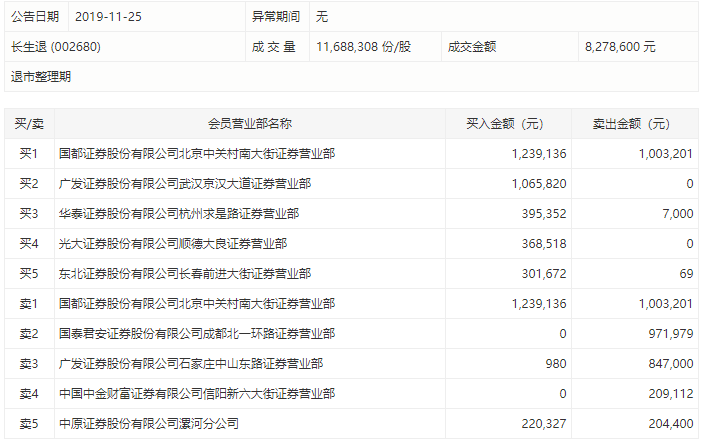Click 国都证券 branch name in 买1 row
The height and width of the screenshot is (441, 708).
(197, 154)
